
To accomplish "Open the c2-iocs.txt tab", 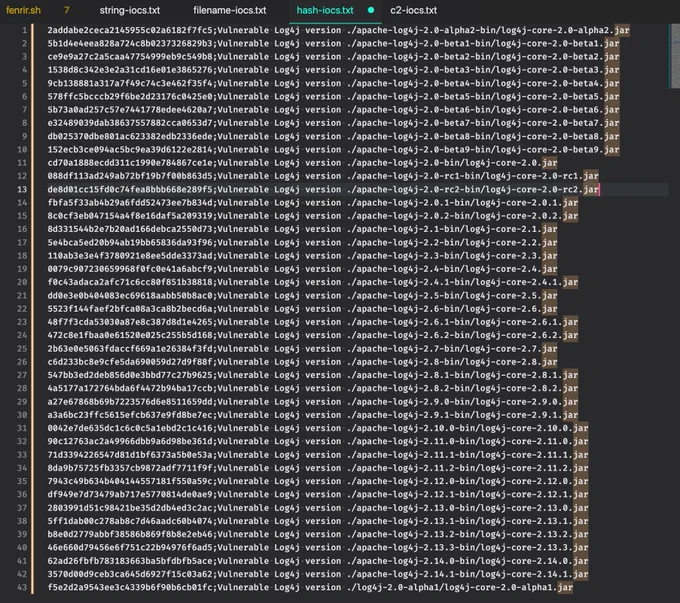I will pyautogui.click(x=413, y=10).
